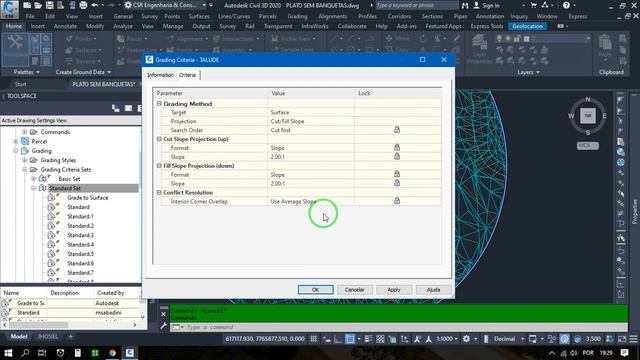Collapse Fill Slope Projection (down) group
640x360 pixels.
(x=159, y=166)
